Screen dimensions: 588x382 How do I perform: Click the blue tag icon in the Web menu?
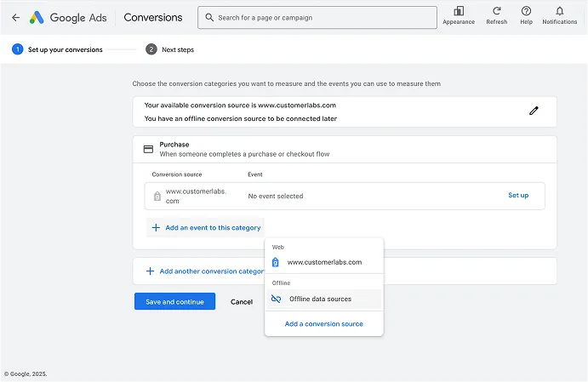tap(276, 262)
